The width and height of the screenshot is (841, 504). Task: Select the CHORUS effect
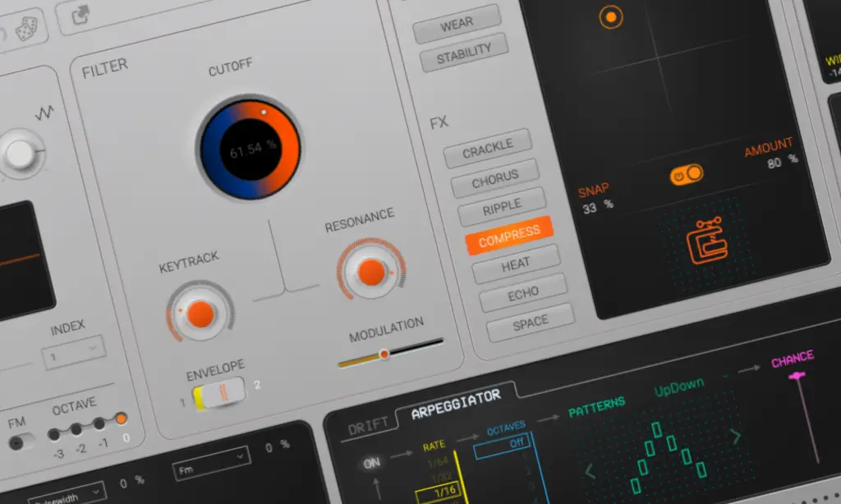pos(495,179)
